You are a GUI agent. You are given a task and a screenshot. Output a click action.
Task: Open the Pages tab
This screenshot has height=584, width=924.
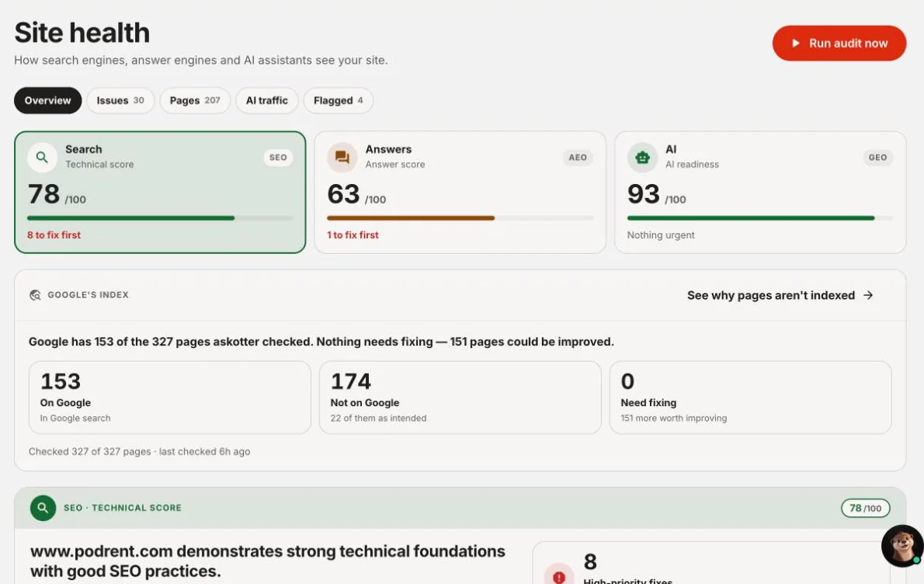click(194, 100)
